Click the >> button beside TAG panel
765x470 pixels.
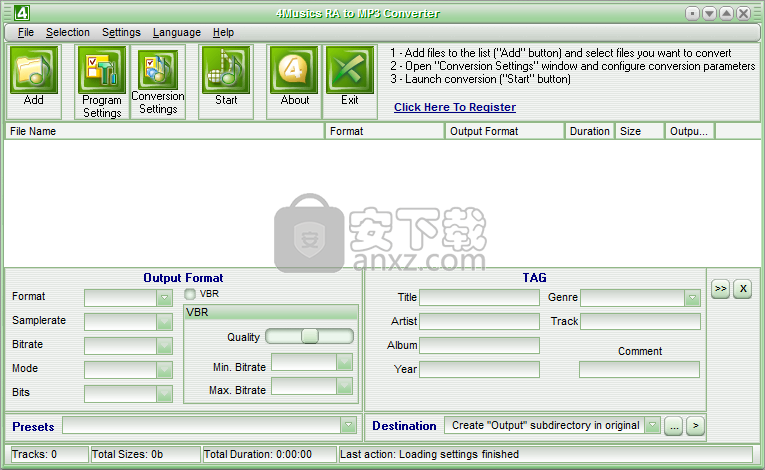(721, 288)
